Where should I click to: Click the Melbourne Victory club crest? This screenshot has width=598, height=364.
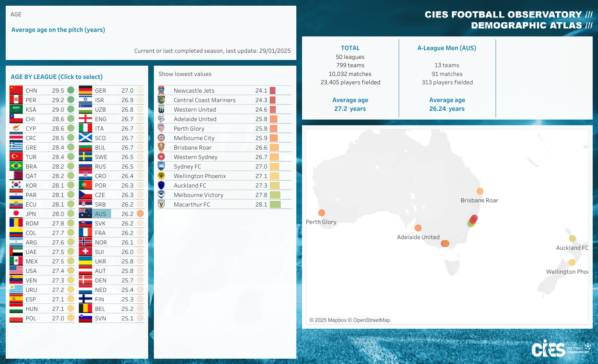[x=161, y=195]
